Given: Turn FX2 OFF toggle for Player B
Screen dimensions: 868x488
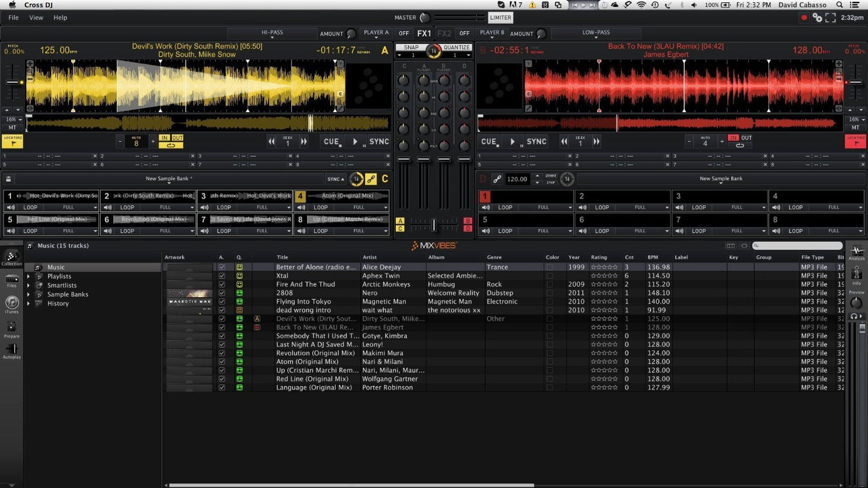Looking at the screenshot, I should [464, 34].
